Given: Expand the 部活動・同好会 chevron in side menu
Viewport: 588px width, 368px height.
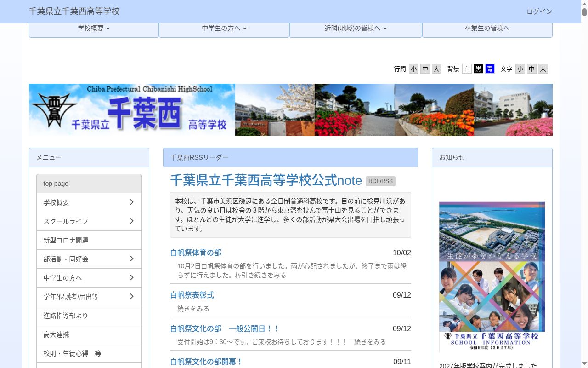Looking at the screenshot, I should click(131, 259).
